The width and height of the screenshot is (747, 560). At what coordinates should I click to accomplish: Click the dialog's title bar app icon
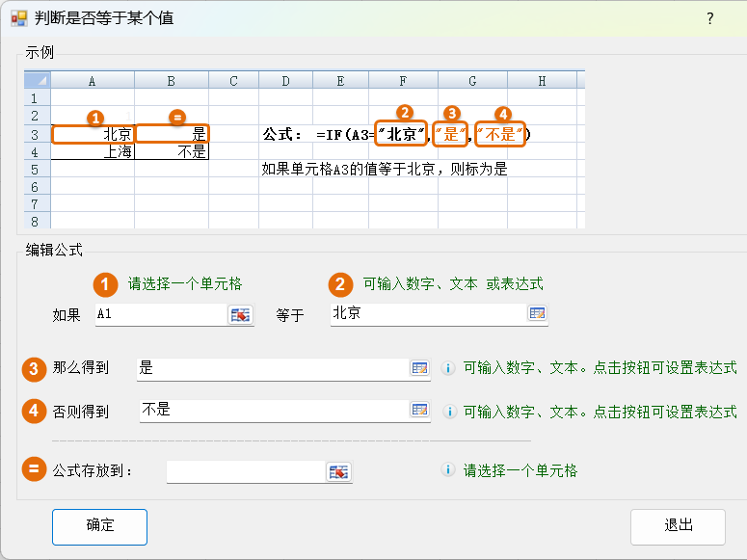click(18, 18)
